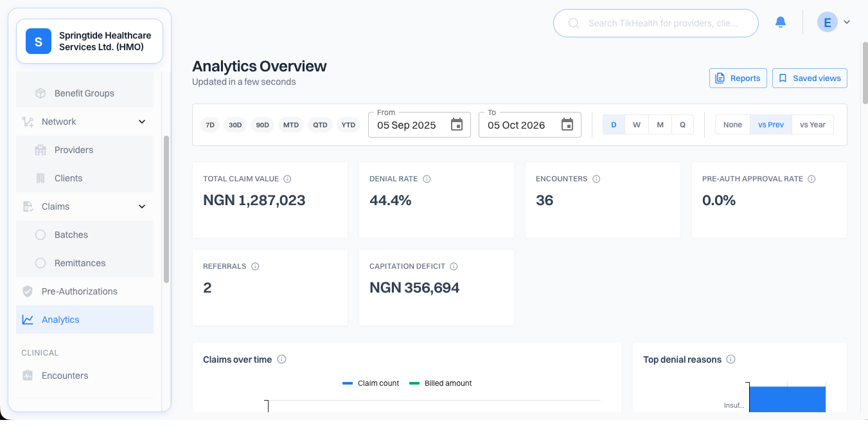The height and width of the screenshot is (427, 868).
Task: Open Springtide Healthcare organization switcher
Action: 89,41
